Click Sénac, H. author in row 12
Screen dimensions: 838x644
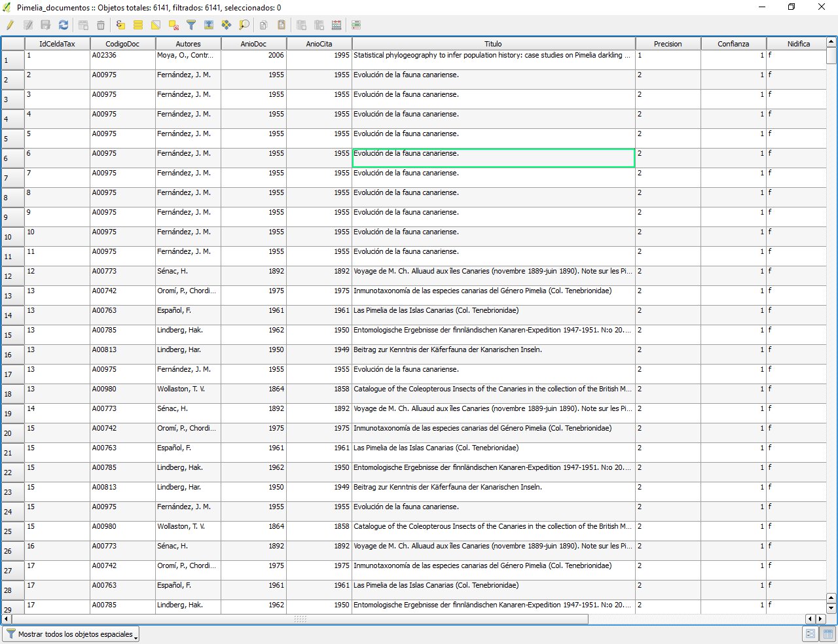188,276
